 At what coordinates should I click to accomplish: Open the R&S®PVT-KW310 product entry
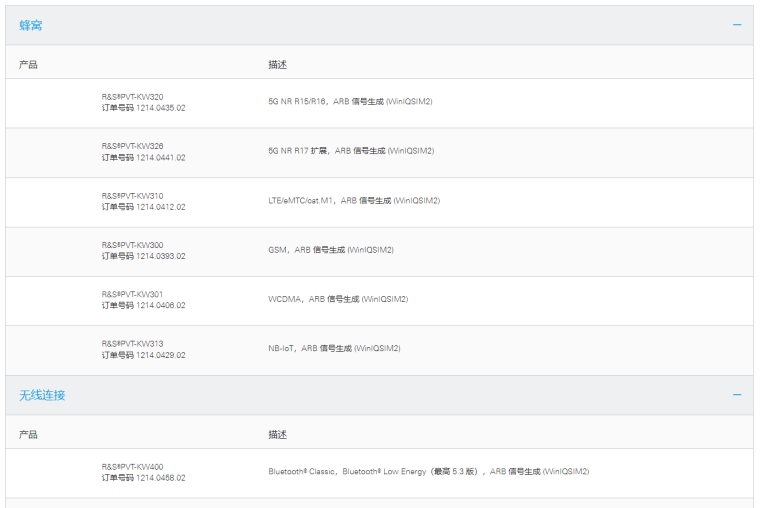click(133, 195)
